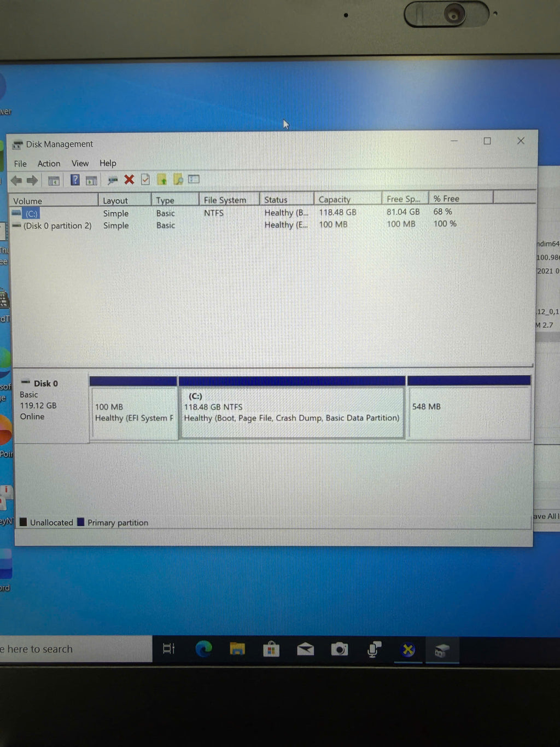This screenshot has width=560, height=747.
Task: Click the yellow folder with green arrow icon
Action: [162, 179]
